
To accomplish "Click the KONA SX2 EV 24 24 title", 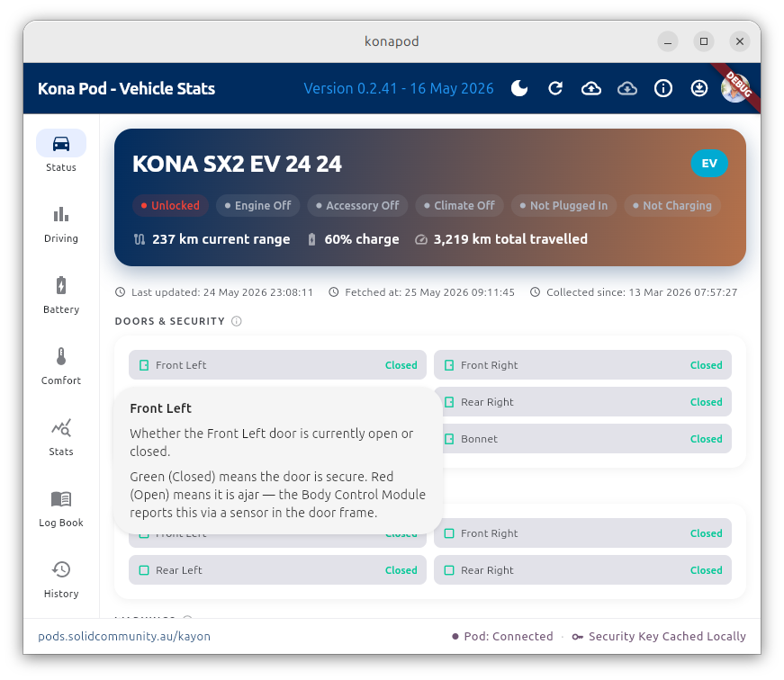I will click(237, 164).
